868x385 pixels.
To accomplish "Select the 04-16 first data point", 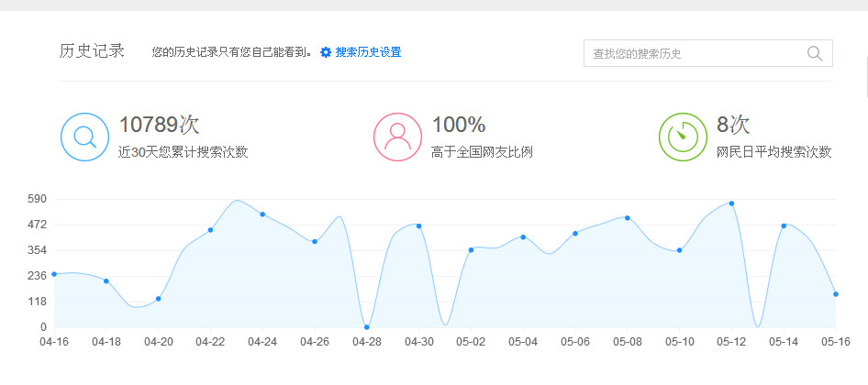I will [54, 274].
